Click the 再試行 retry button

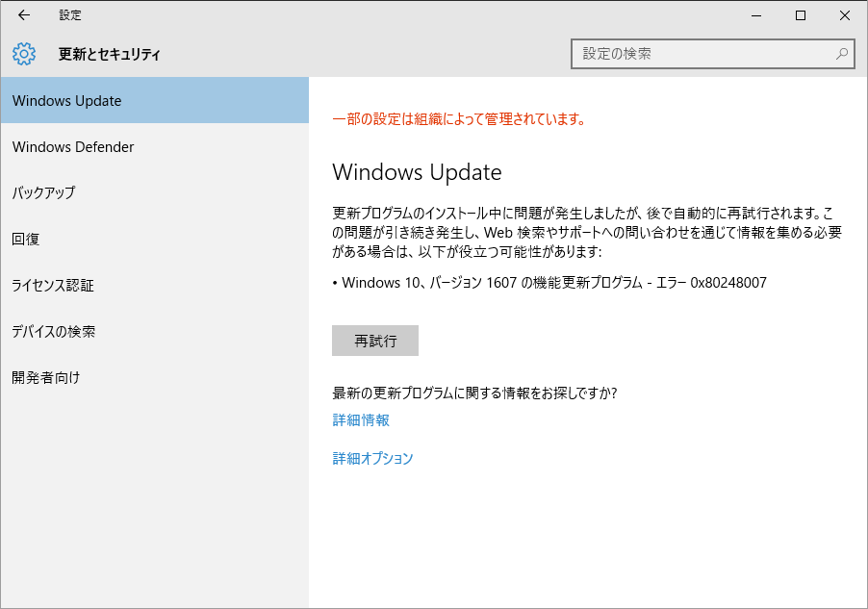point(375,341)
